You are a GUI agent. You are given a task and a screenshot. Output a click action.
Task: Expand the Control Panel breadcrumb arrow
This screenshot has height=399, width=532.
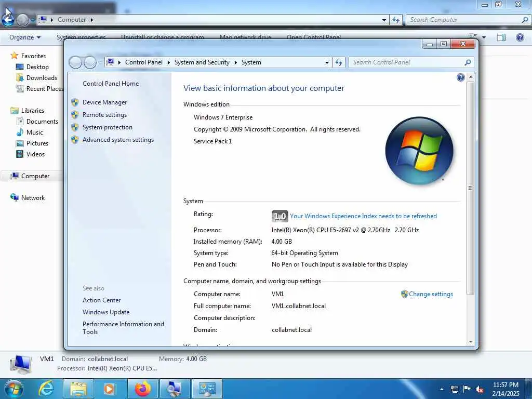point(168,62)
